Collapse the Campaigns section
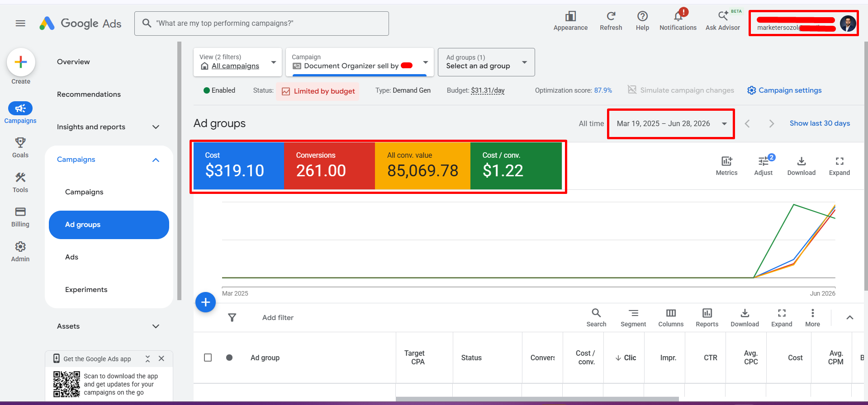The width and height of the screenshot is (868, 405). tap(156, 160)
